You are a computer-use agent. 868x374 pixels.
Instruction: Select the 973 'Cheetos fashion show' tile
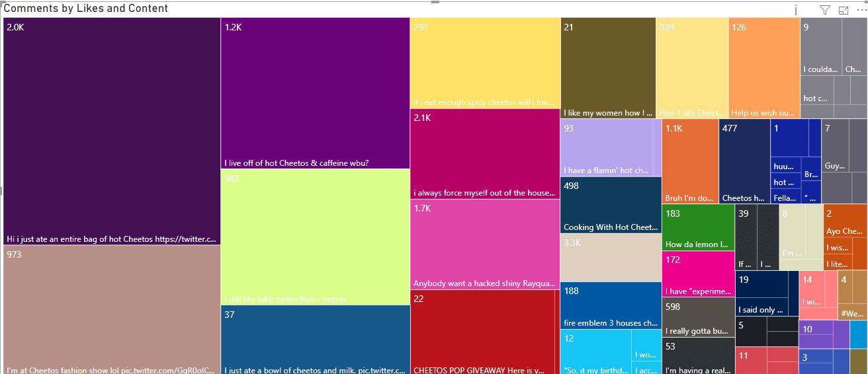(112, 310)
